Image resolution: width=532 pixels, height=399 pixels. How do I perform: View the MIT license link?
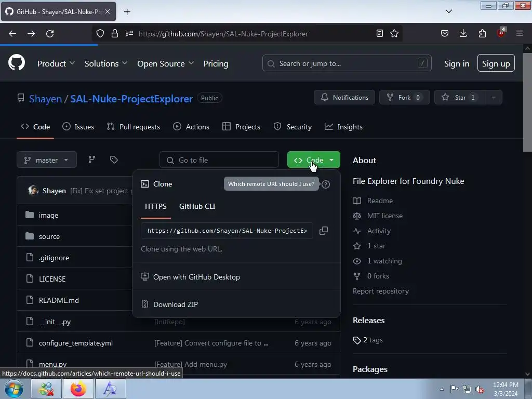pos(385,216)
